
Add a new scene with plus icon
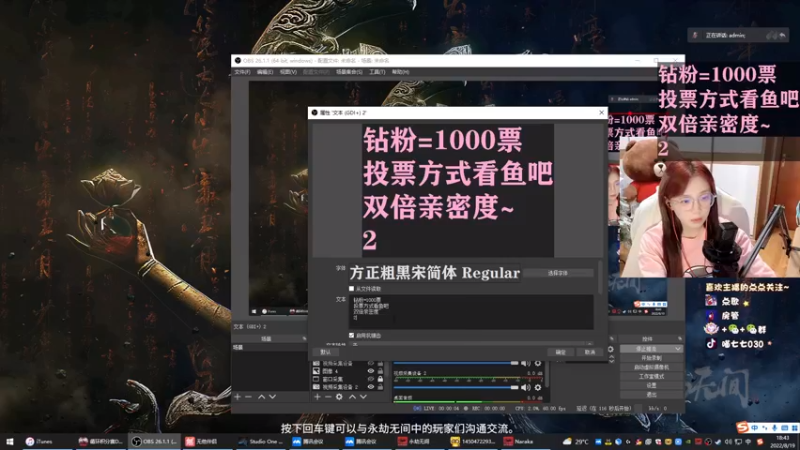[237, 396]
